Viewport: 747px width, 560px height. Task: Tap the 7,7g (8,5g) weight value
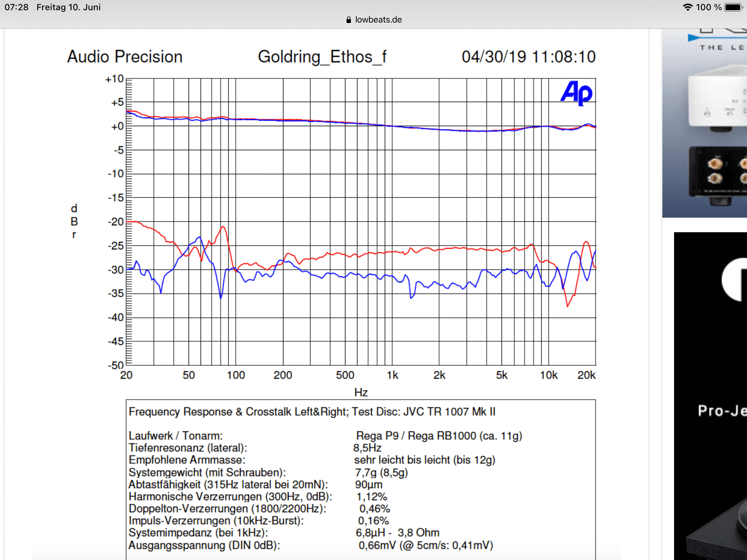click(x=381, y=472)
